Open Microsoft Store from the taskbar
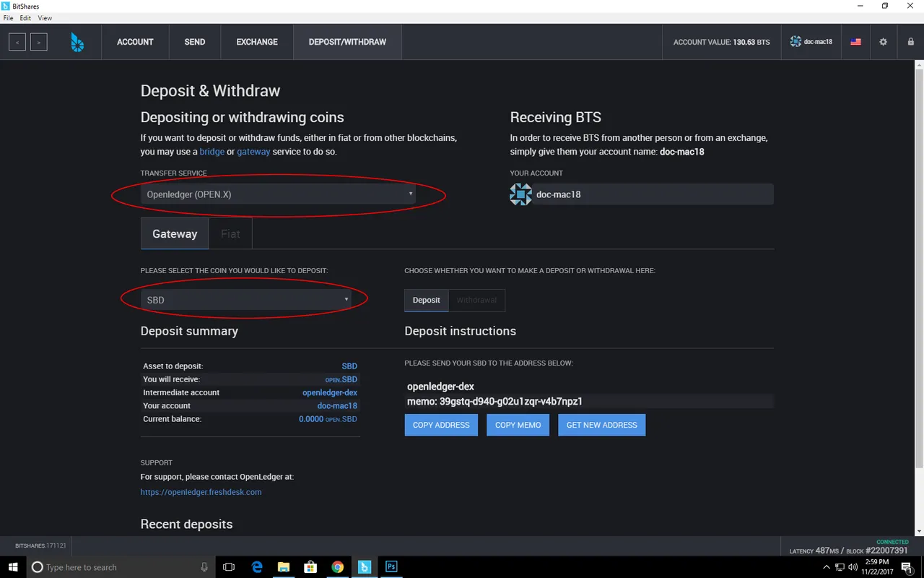The image size is (924, 578). (310, 567)
